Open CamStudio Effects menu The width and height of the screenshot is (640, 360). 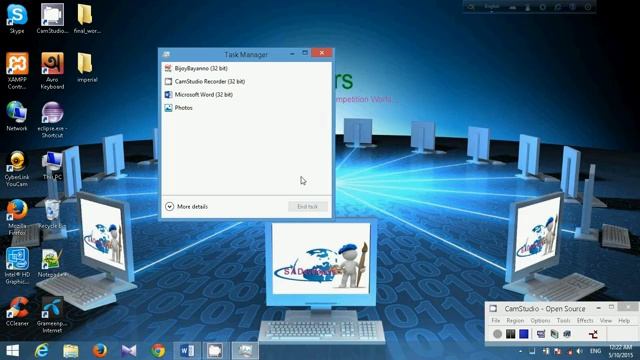point(585,321)
